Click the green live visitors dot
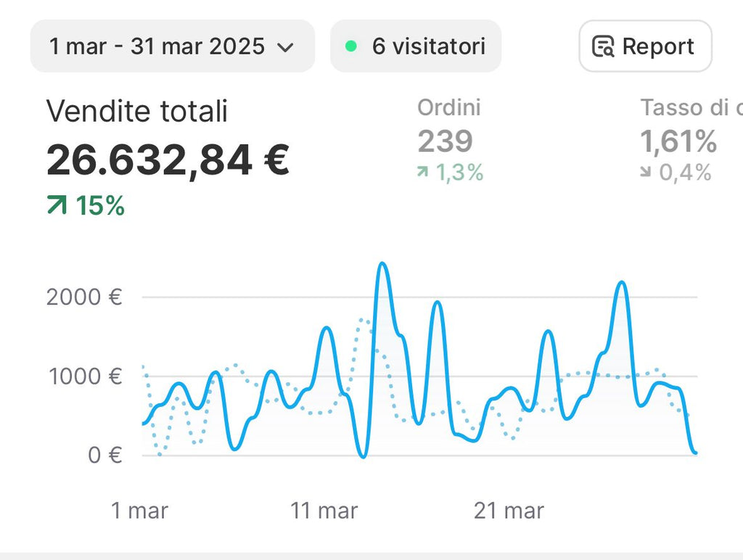Viewport: 743px width, 560px height. click(x=351, y=46)
